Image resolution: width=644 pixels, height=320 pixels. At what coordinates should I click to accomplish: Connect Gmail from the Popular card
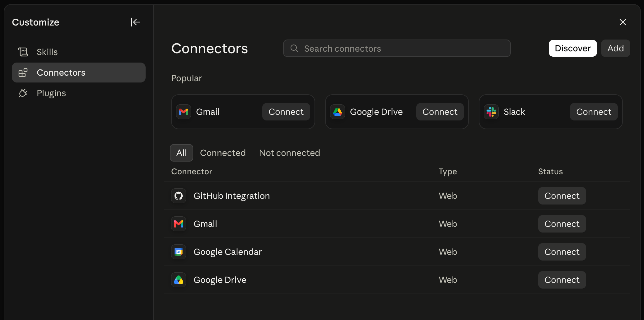[286, 112]
